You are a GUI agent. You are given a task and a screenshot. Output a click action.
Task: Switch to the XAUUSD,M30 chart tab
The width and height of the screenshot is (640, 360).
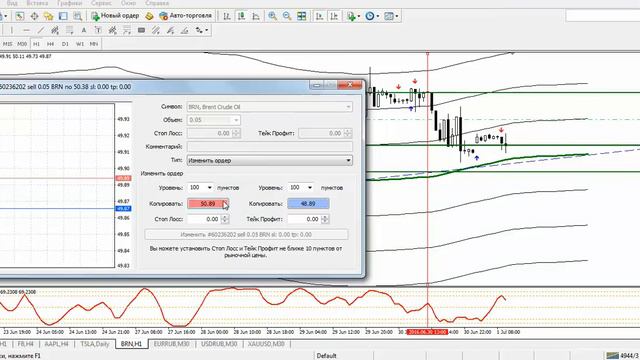coord(266,344)
